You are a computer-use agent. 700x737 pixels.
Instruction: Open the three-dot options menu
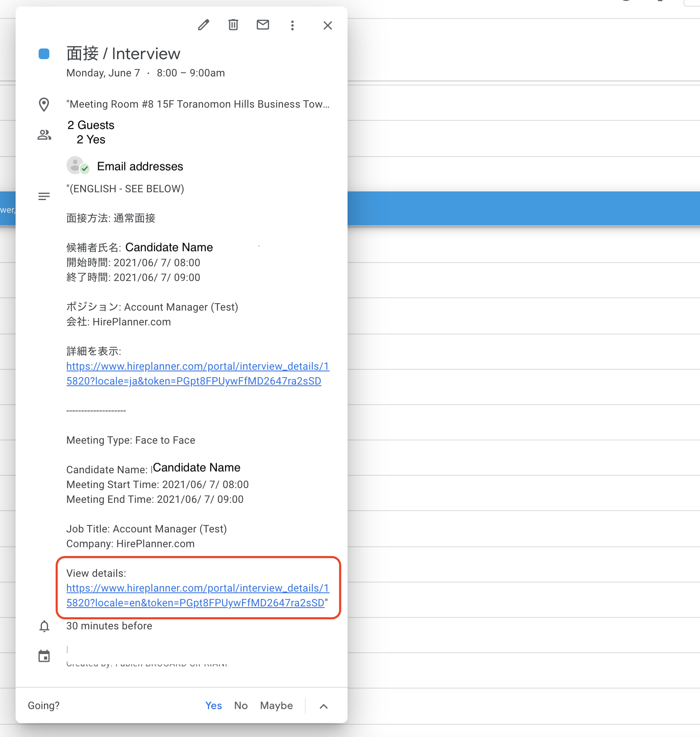click(292, 25)
